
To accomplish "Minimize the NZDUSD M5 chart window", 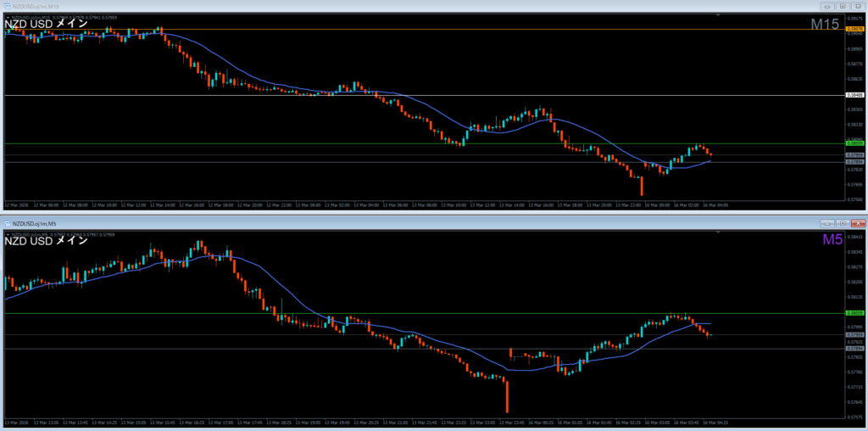I will (x=828, y=223).
